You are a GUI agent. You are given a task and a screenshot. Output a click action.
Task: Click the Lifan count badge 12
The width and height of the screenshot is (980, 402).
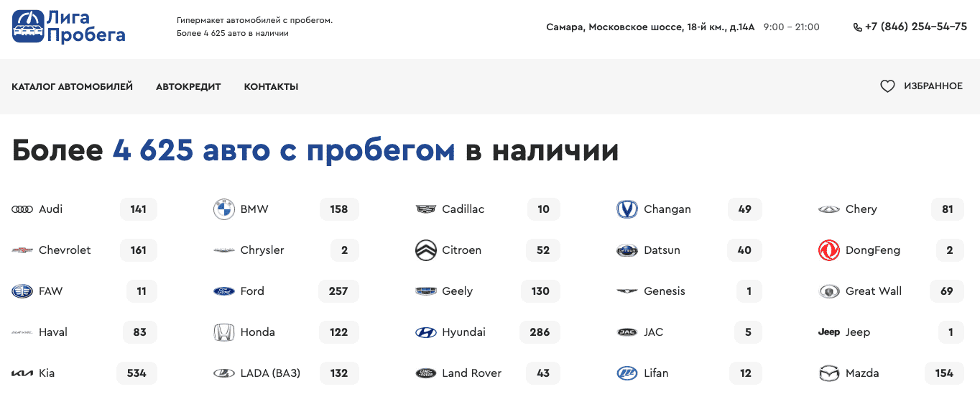(746, 373)
